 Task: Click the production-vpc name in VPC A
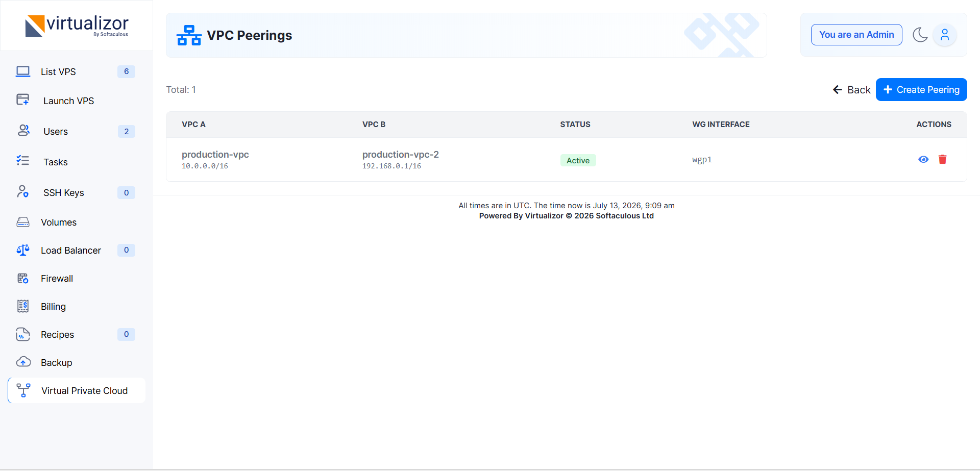[215, 154]
